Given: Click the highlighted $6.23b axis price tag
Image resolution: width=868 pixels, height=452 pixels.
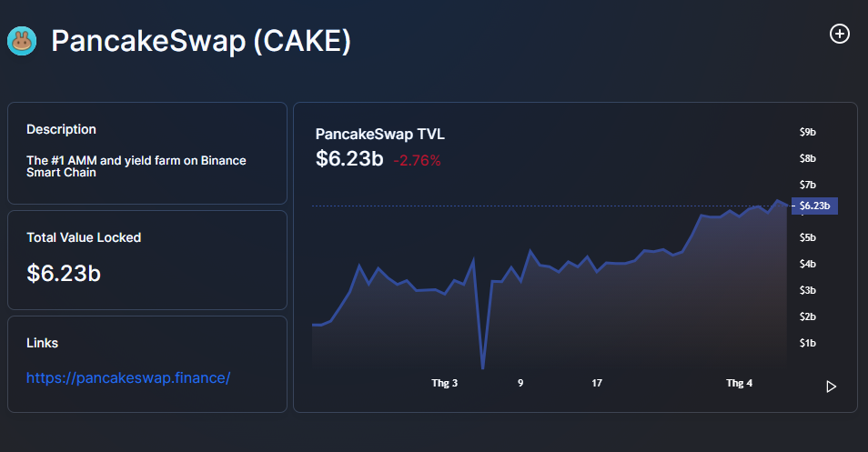Looking at the screenshot, I should coord(814,206).
